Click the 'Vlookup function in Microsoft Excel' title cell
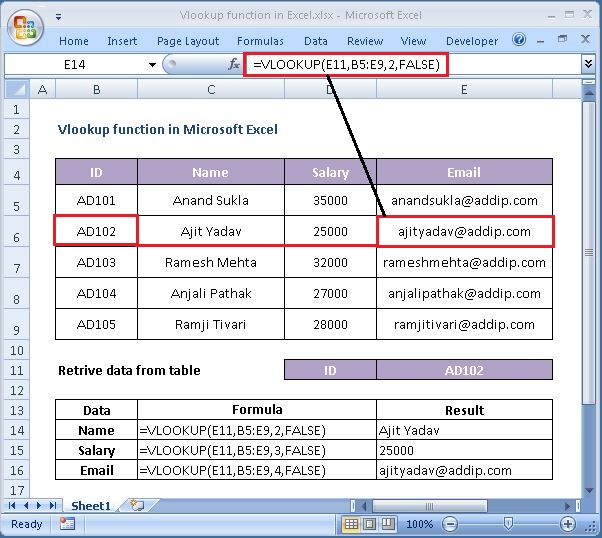This screenshot has height=538, width=602. (167, 129)
